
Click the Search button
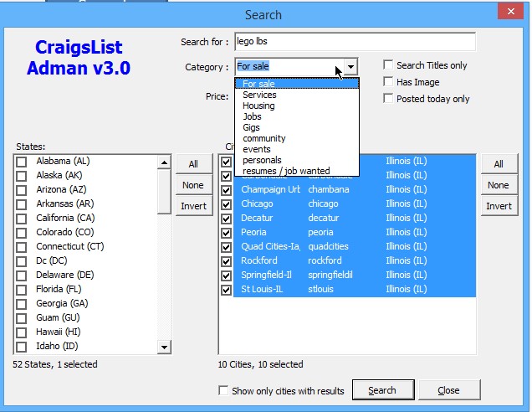click(x=383, y=390)
